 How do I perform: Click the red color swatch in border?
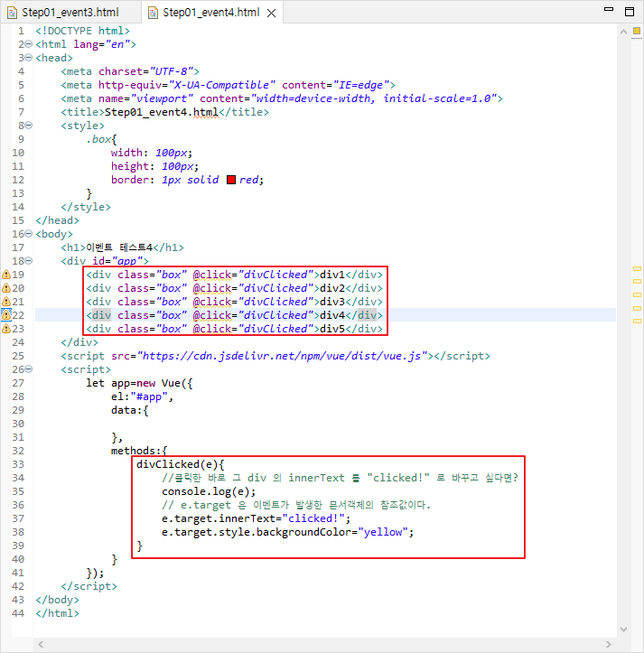point(231,180)
